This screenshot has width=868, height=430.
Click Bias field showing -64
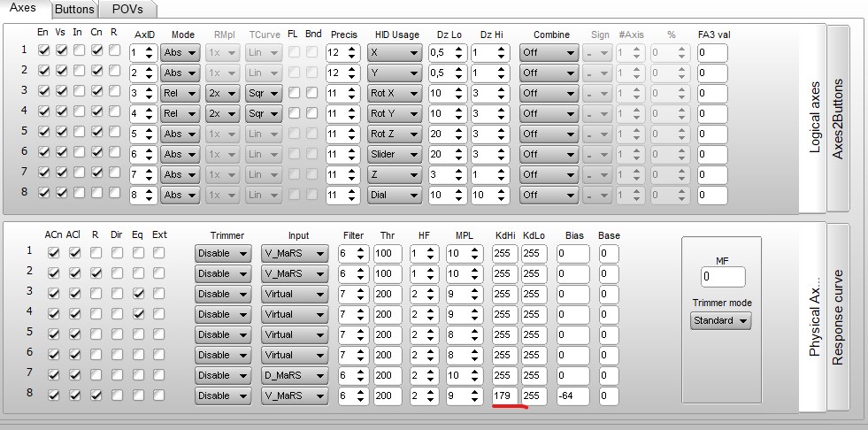(573, 395)
